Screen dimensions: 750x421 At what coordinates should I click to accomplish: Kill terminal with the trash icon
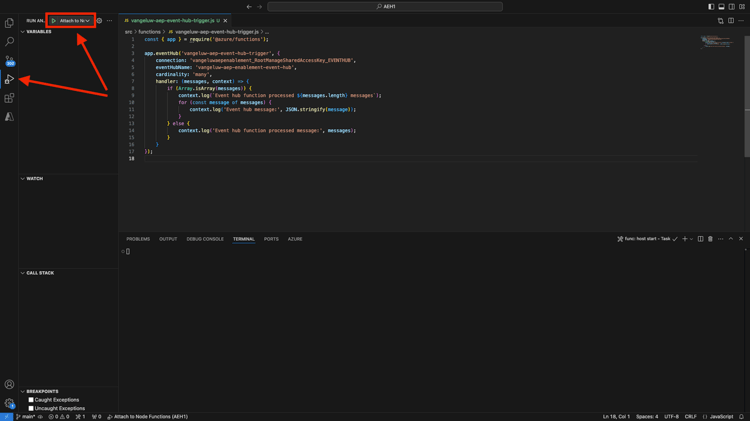(x=710, y=239)
